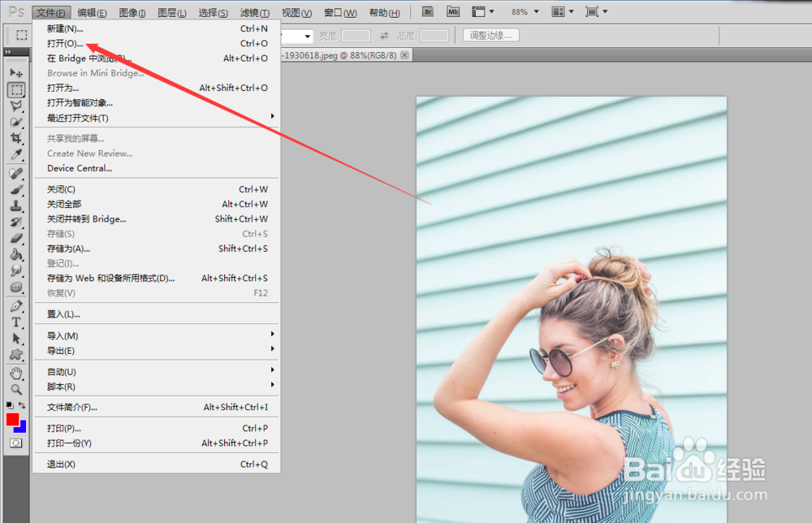Select the Eyedropper tool

pos(16,154)
